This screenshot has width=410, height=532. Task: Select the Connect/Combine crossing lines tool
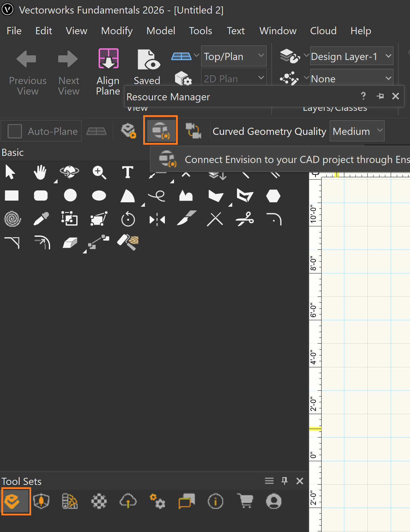click(215, 219)
